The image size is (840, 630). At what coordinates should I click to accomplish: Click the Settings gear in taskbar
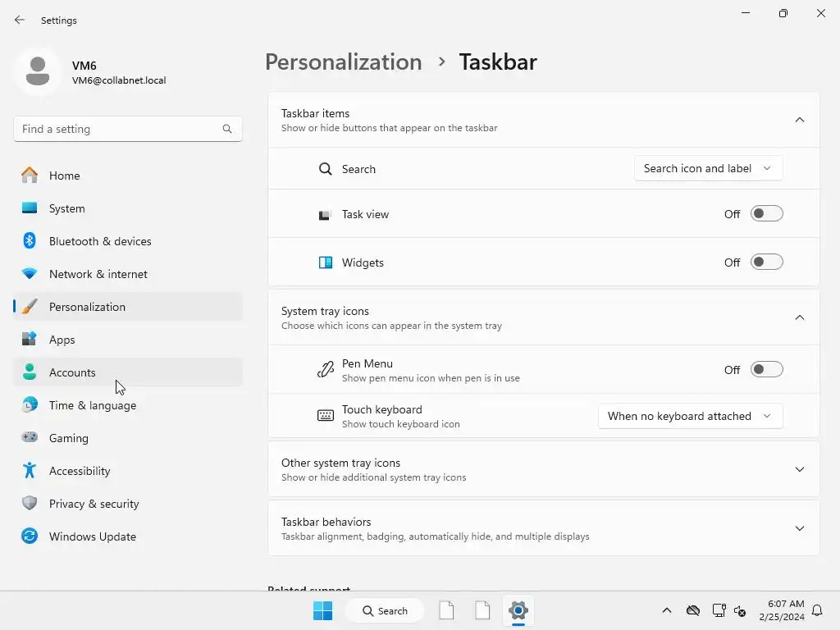tap(518, 610)
